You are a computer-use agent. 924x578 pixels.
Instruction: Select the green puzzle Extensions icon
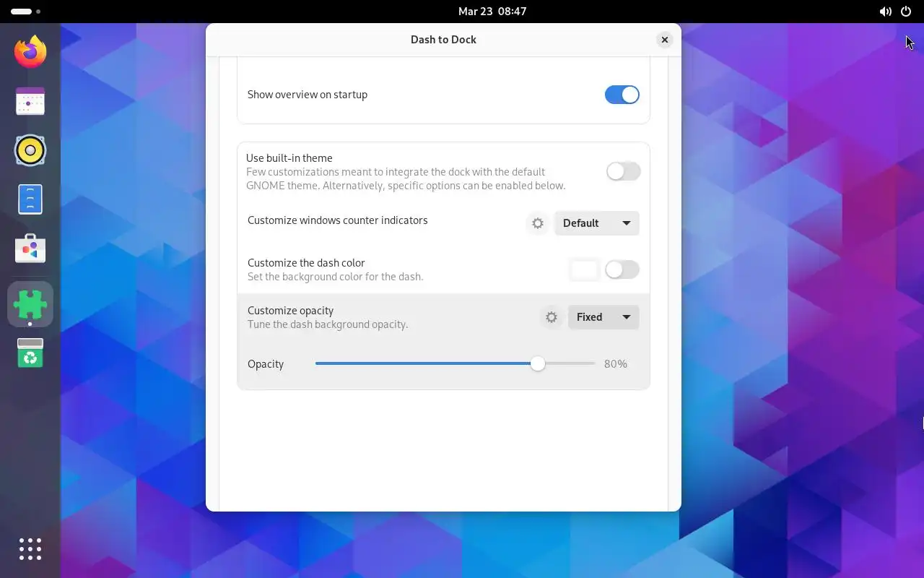pos(30,303)
